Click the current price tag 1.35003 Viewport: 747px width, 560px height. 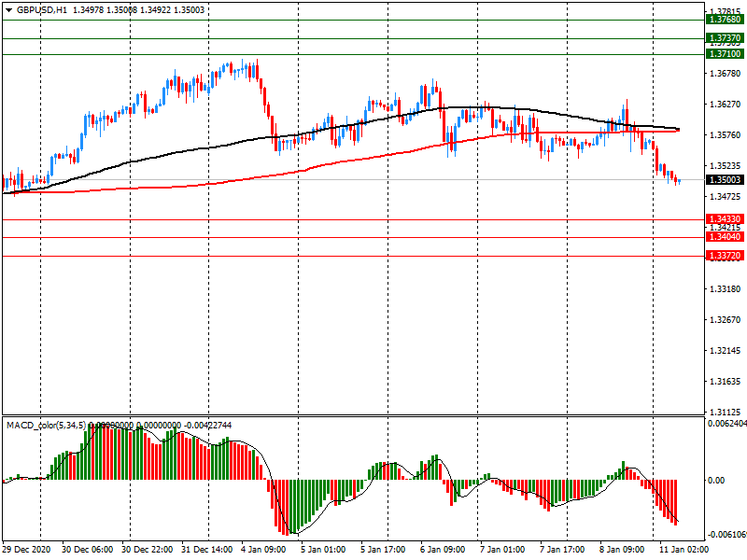725,180
